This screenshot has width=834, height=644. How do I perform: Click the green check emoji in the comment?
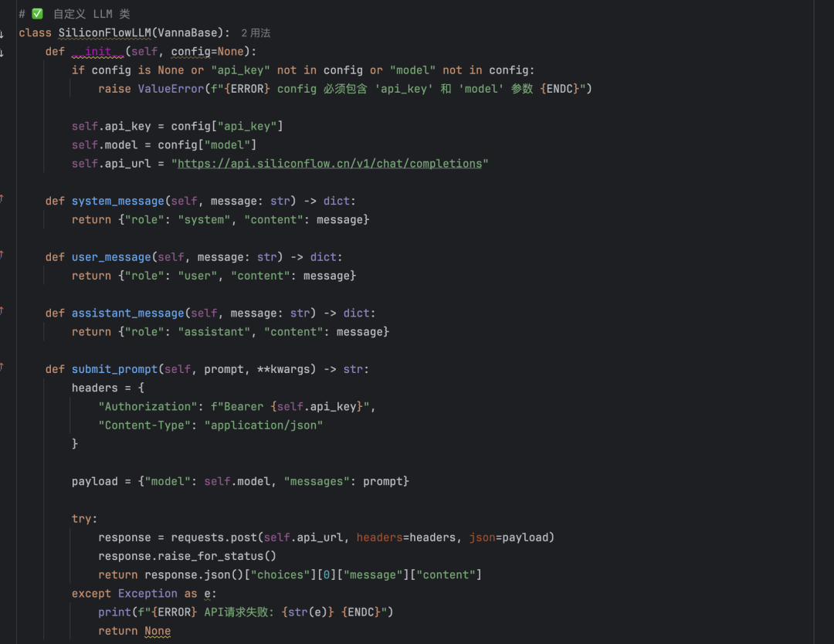point(37,14)
